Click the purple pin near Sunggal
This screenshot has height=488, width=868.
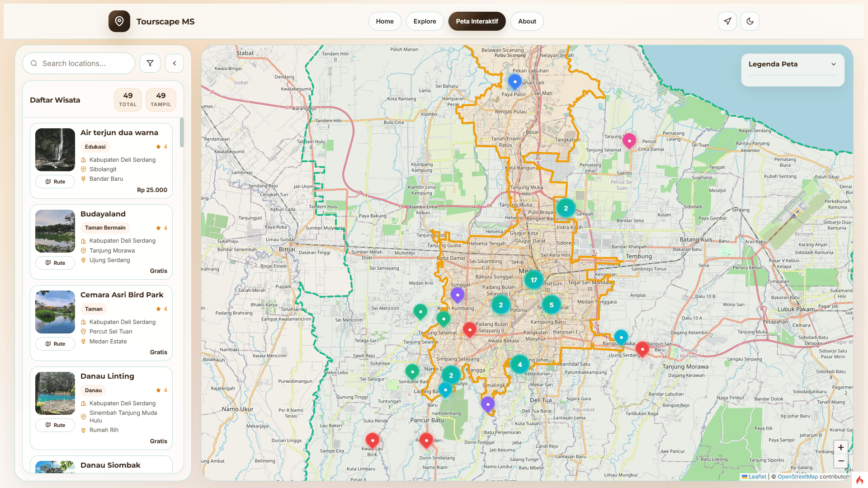(458, 295)
